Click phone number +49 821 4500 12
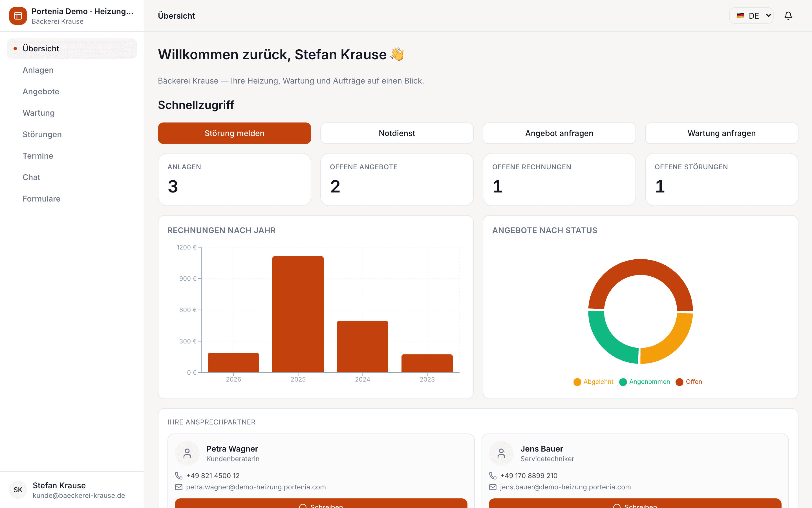Screen dimensions: 812x508 click(x=213, y=476)
